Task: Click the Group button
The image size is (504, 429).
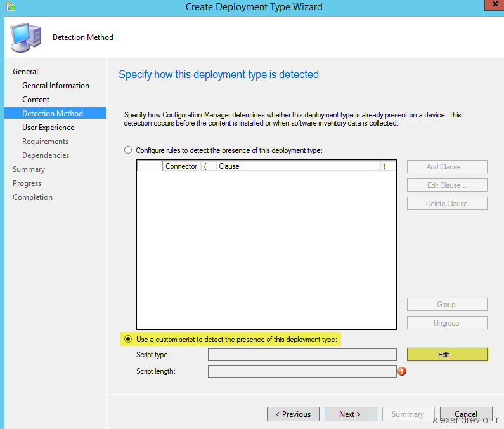Action: [447, 305]
